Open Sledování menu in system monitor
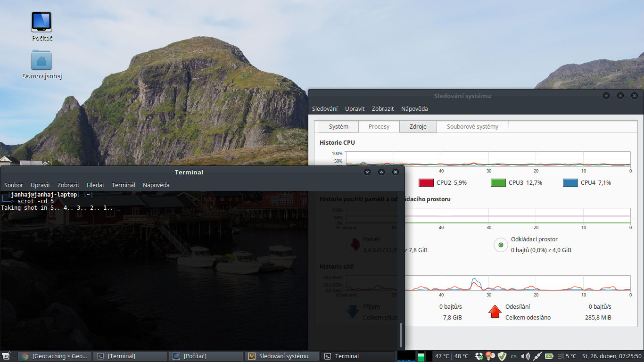This screenshot has width=644, height=362. [x=325, y=108]
